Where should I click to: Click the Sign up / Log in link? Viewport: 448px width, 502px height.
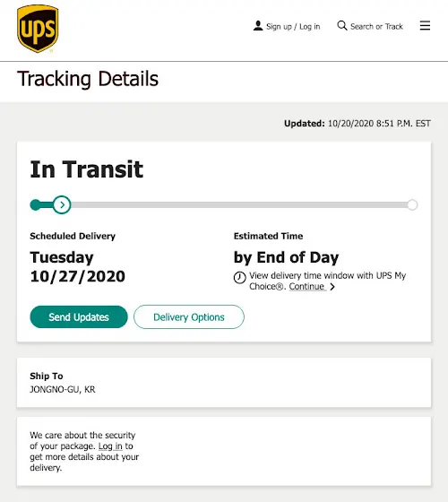tap(293, 27)
